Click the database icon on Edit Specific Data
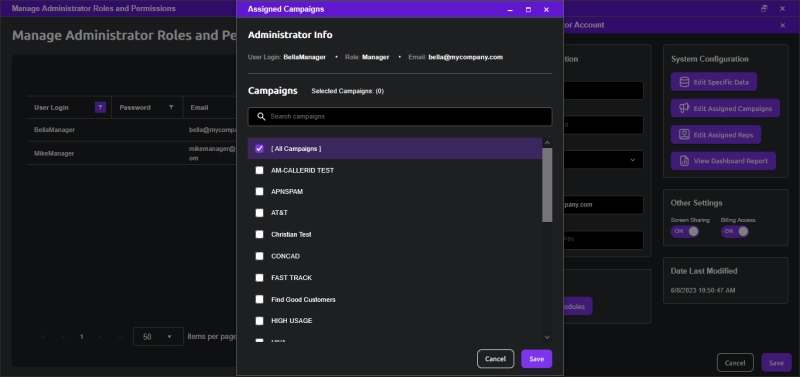The image size is (800, 377). [684, 82]
